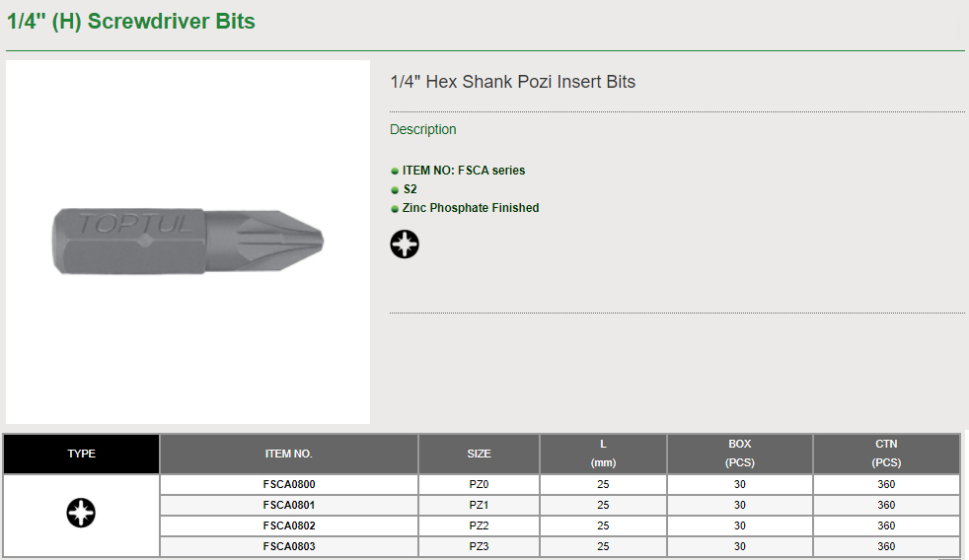Click the Description section label
The image size is (969, 560).
click(x=423, y=129)
